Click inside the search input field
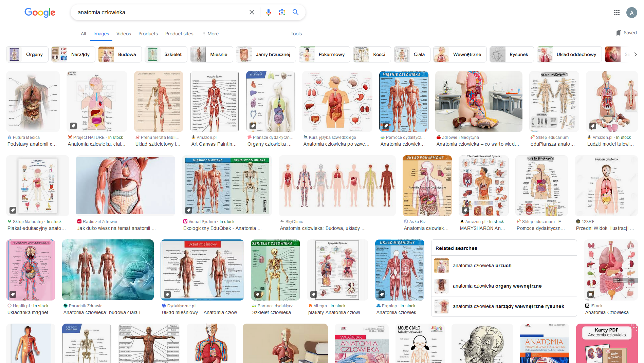 click(160, 12)
